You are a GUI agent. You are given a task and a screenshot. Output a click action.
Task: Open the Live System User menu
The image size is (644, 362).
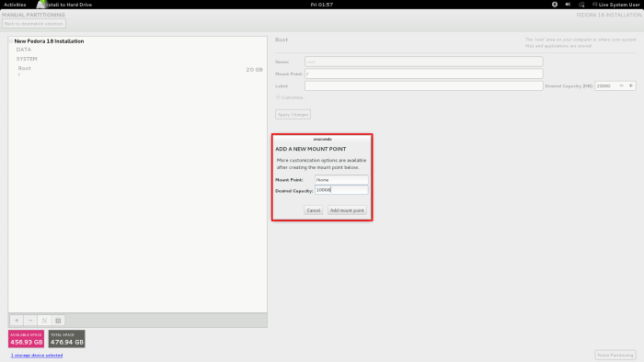[x=616, y=5]
